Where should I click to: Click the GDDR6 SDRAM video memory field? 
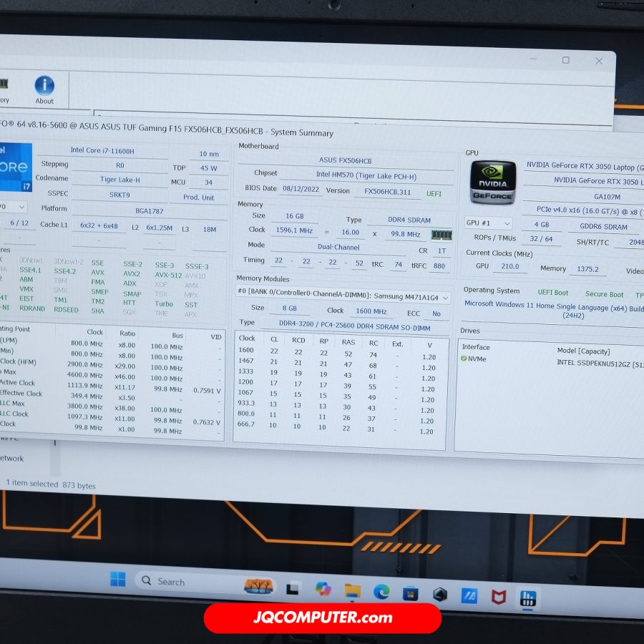pyautogui.click(x=603, y=227)
